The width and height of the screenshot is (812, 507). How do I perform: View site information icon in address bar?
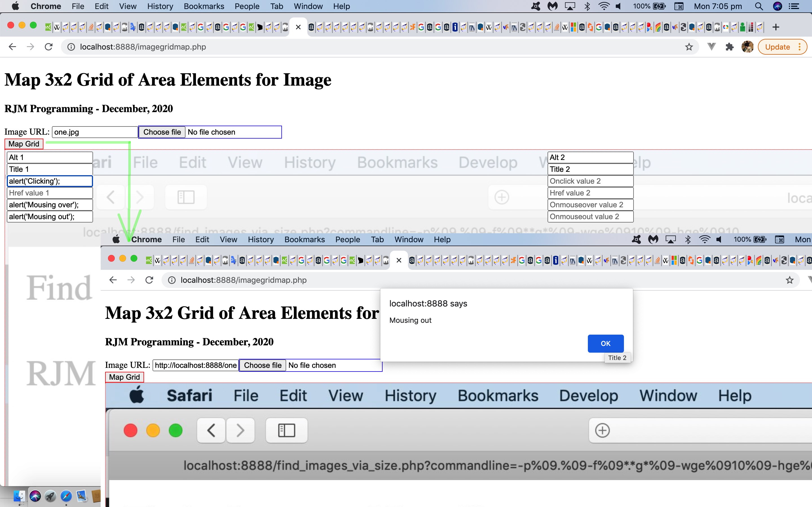pos(71,47)
